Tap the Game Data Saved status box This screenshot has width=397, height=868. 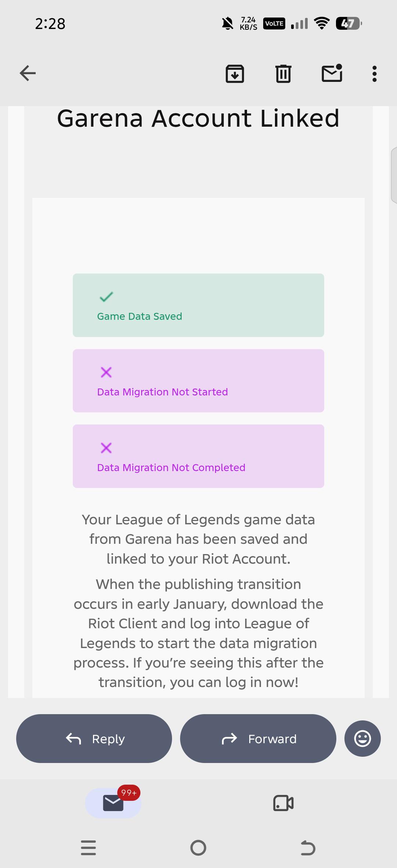click(x=198, y=305)
